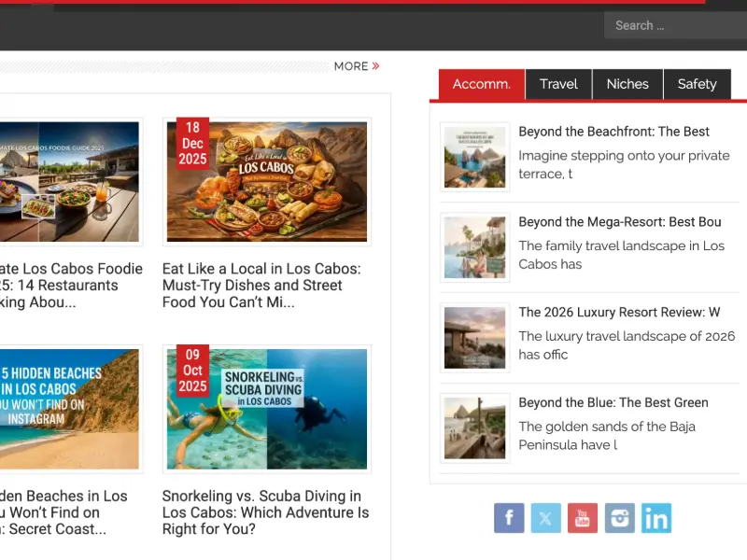Switch to the Niches tab
This screenshot has width=747, height=560.
(x=627, y=84)
